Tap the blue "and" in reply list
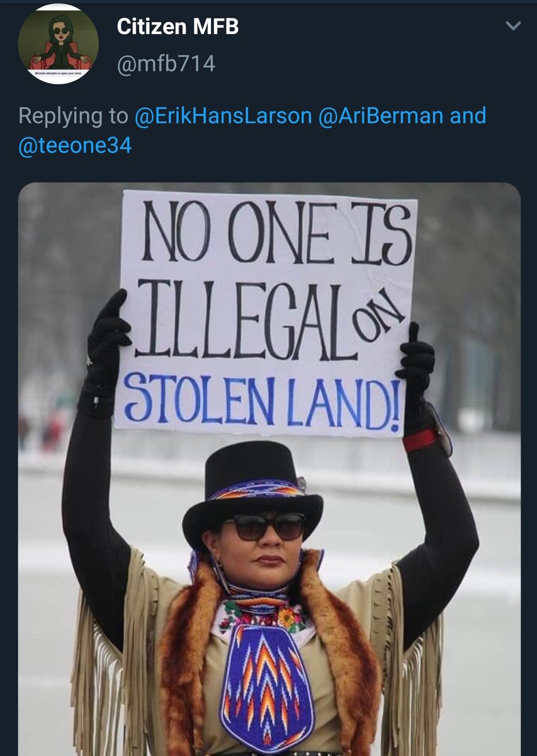Image resolution: width=537 pixels, height=756 pixels. 467,116
